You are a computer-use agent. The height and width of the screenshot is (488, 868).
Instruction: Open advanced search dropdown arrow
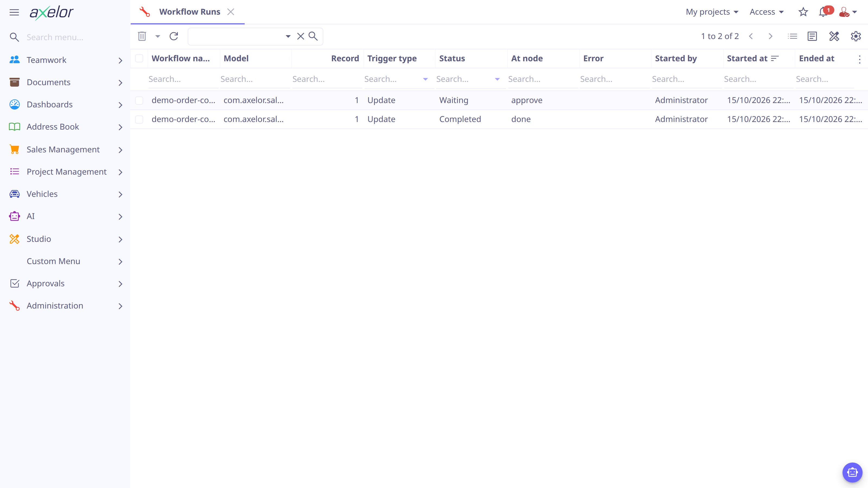pyautogui.click(x=288, y=36)
